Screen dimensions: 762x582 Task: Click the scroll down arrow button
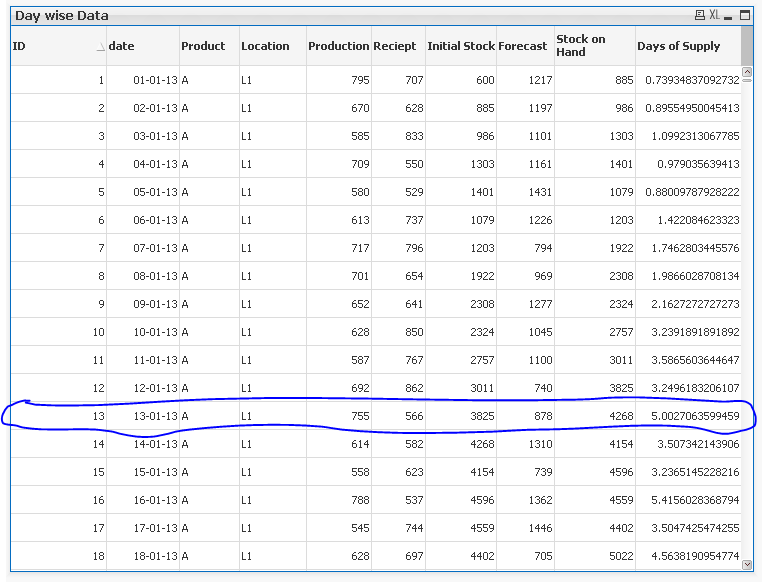pos(747,564)
